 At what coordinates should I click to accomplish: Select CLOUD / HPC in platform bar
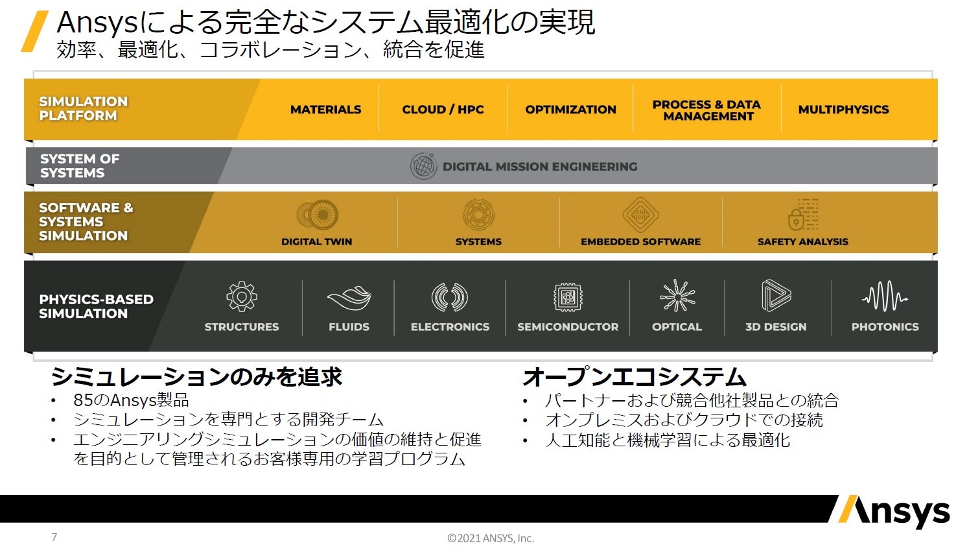tap(443, 110)
